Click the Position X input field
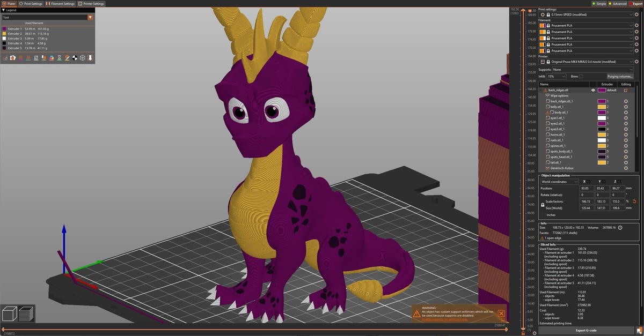Screen dimensions: 644x336 (587, 188)
